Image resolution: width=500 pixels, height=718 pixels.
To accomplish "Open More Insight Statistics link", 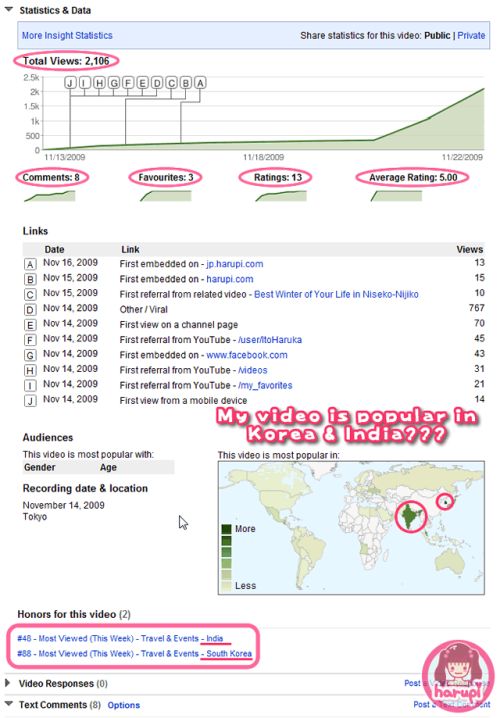I will pyautogui.click(x=67, y=35).
